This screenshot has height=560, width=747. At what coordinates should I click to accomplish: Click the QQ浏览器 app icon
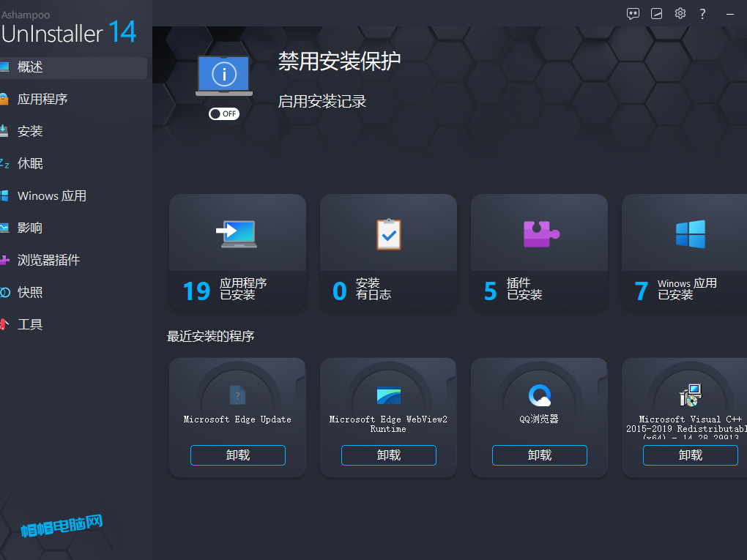point(539,395)
